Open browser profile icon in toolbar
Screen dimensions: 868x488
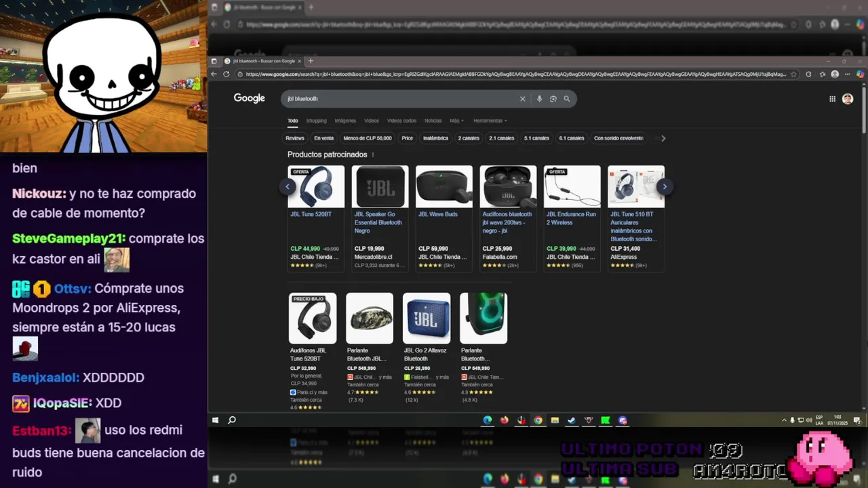[835, 74]
